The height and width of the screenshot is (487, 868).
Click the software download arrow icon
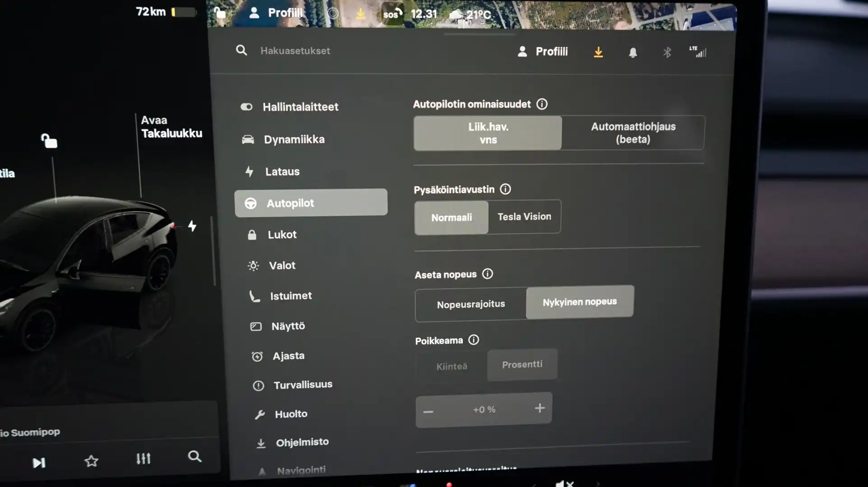[598, 52]
